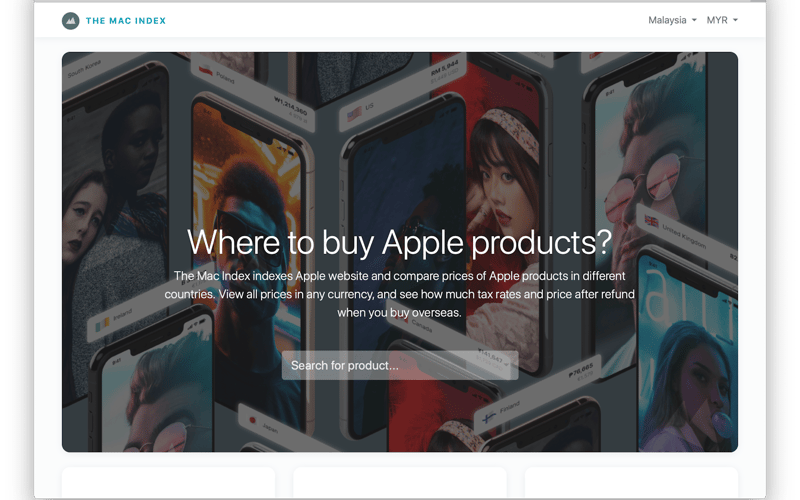Viewport: 800px width, 500px height.
Task: Click the caret arrow beside Malaysia
Action: click(694, 20)
